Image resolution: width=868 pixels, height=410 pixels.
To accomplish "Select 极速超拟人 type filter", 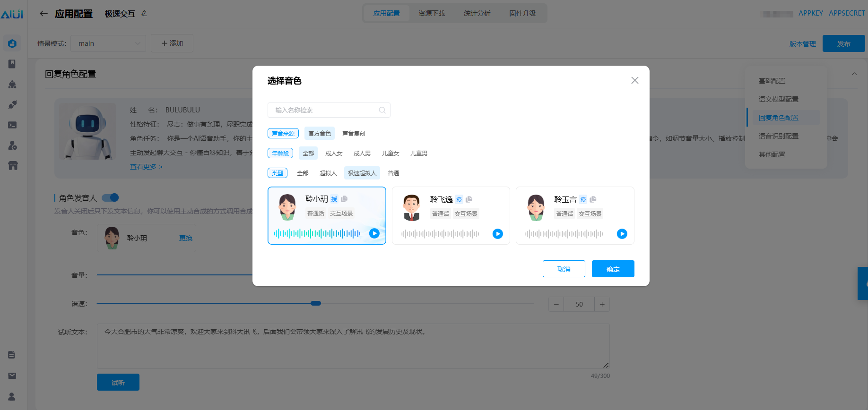I will pos(362,173).
